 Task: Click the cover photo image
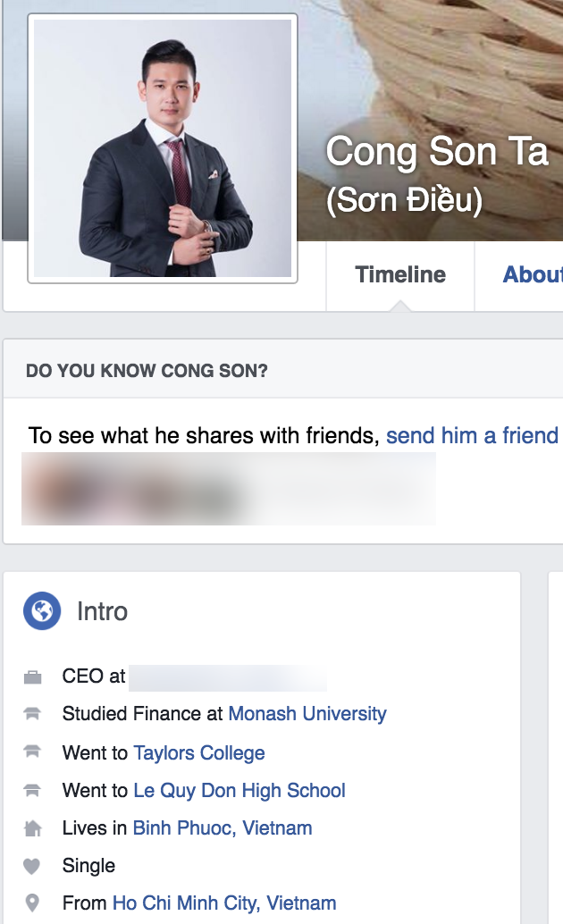click(429, 71)
